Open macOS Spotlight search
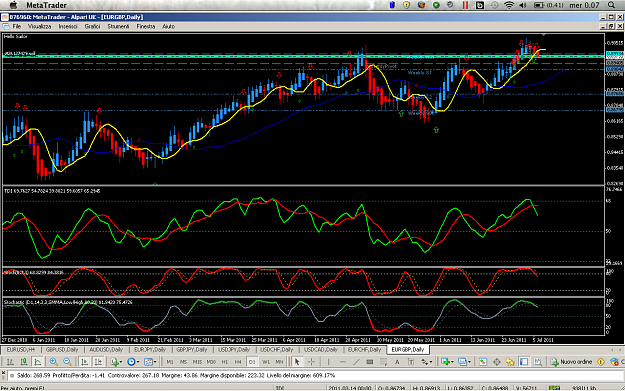This screenshot has height=391, width=625. click(611, 5)
